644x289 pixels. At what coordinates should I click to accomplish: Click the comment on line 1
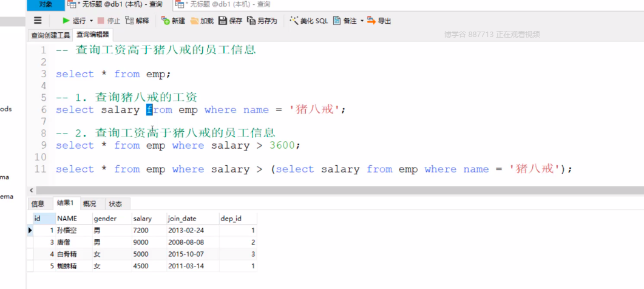[x=156, y=50]
